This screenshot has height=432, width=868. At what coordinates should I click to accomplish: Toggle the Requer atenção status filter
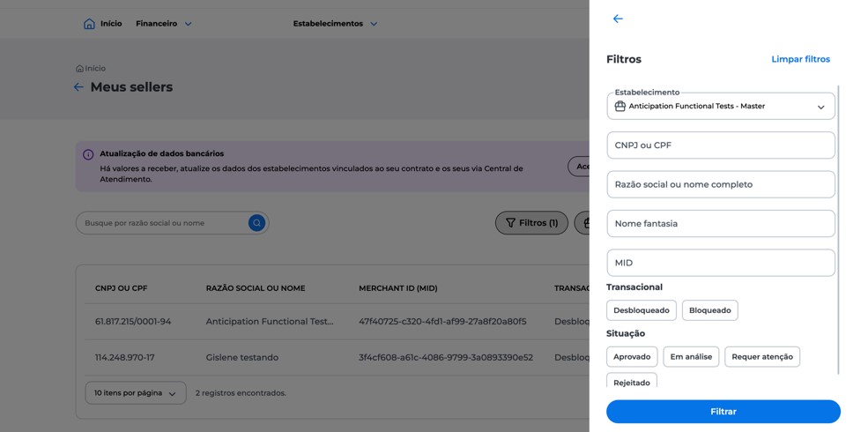[x=762, y=357]
